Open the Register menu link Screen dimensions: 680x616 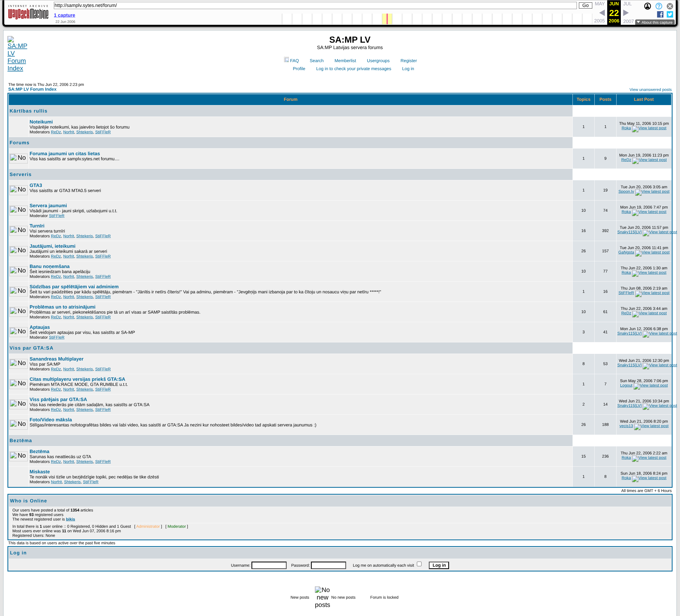(x=409, y=61)
